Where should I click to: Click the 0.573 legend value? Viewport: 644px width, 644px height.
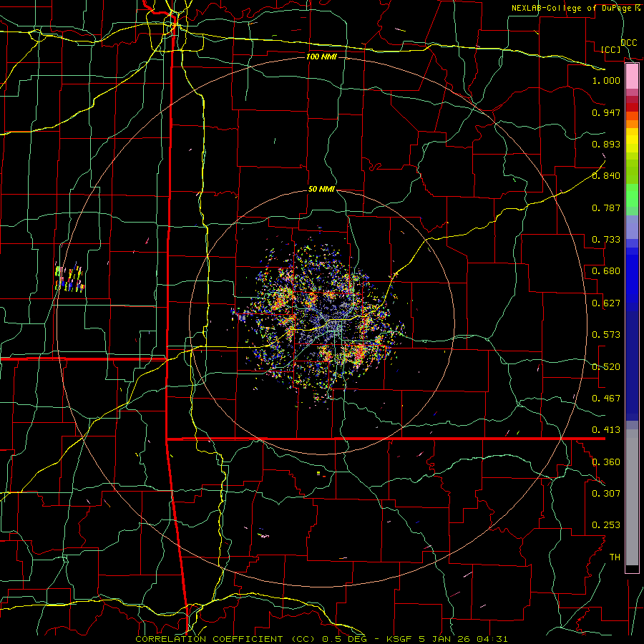tap(606, 335)
